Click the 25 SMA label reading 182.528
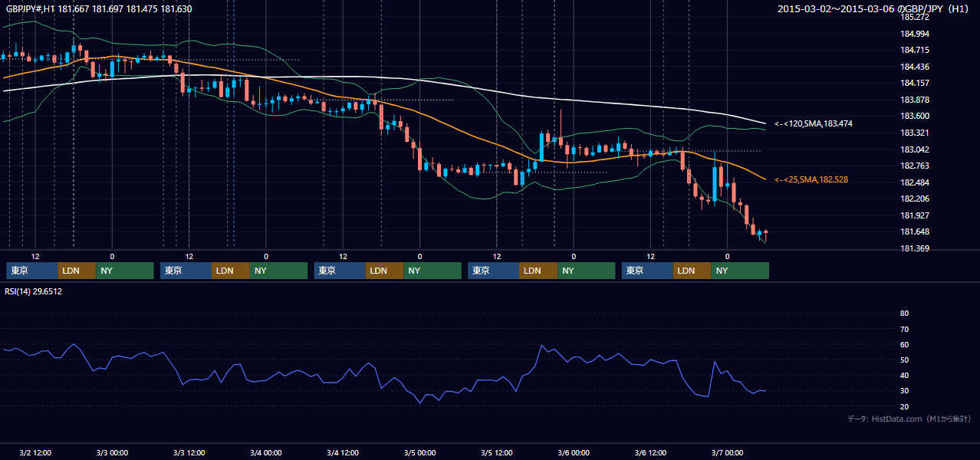980x460 pixels. [x=811, y=179]
